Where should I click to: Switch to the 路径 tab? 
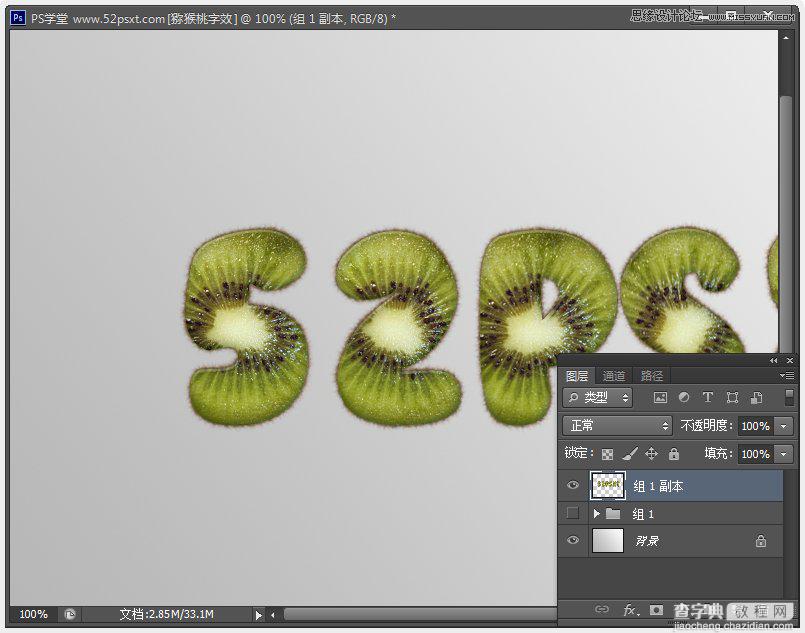point(651,376)
